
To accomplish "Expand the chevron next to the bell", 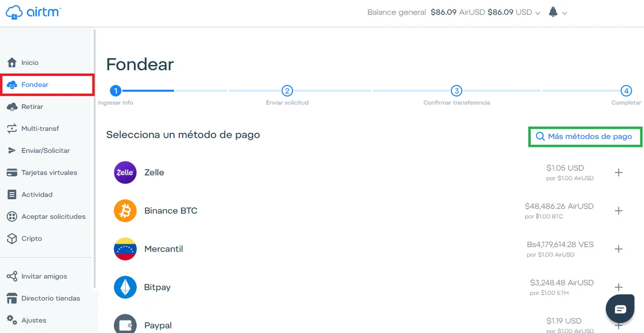I will pyautogui.click(x=565, y=13).
